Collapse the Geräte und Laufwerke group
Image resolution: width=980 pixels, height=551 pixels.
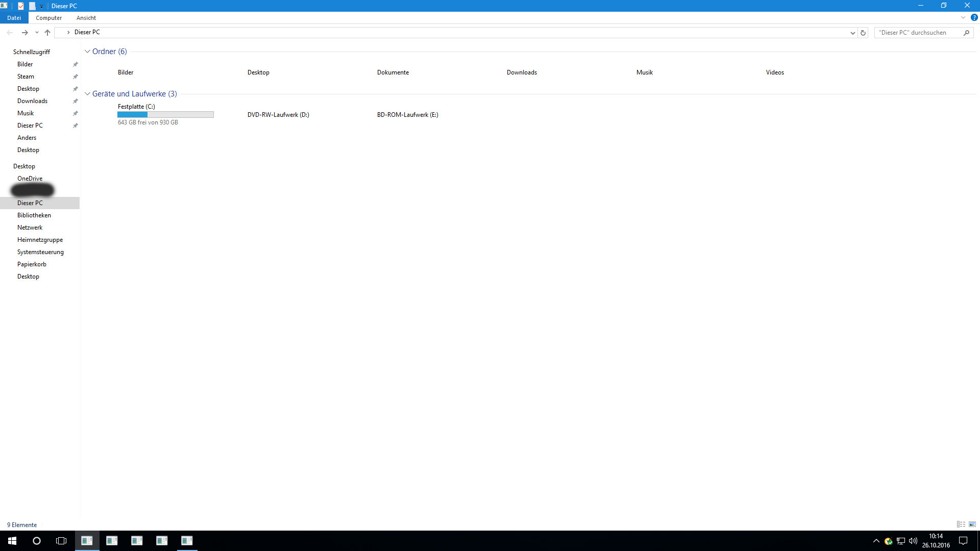coord(87,94)
